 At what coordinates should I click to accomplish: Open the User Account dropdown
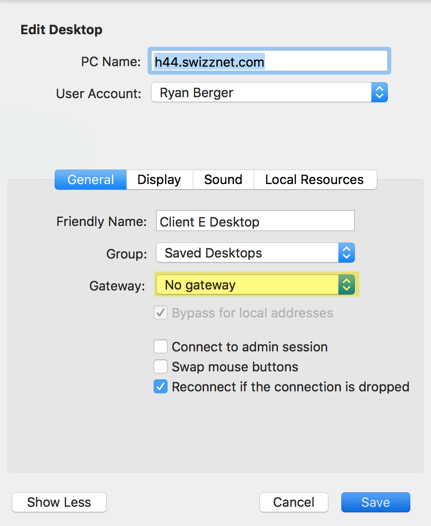(269, 93)
